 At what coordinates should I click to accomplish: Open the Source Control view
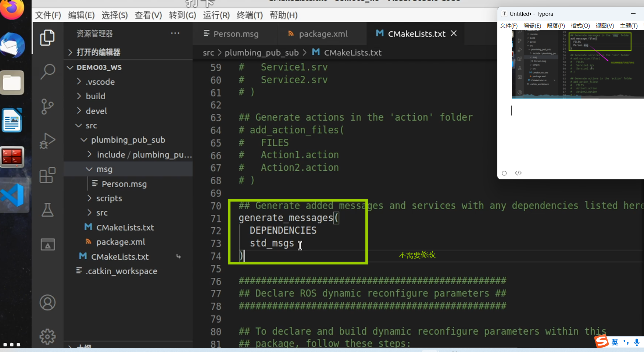click(x=47, y=107)
